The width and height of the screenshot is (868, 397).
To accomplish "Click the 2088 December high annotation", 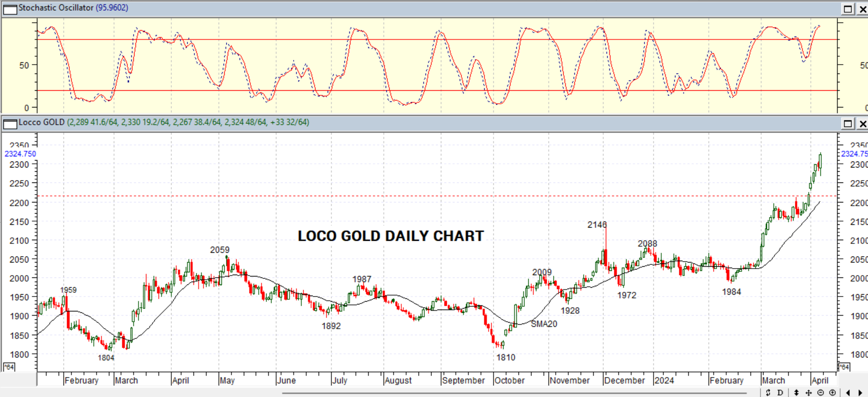I will tap(647, 243).
